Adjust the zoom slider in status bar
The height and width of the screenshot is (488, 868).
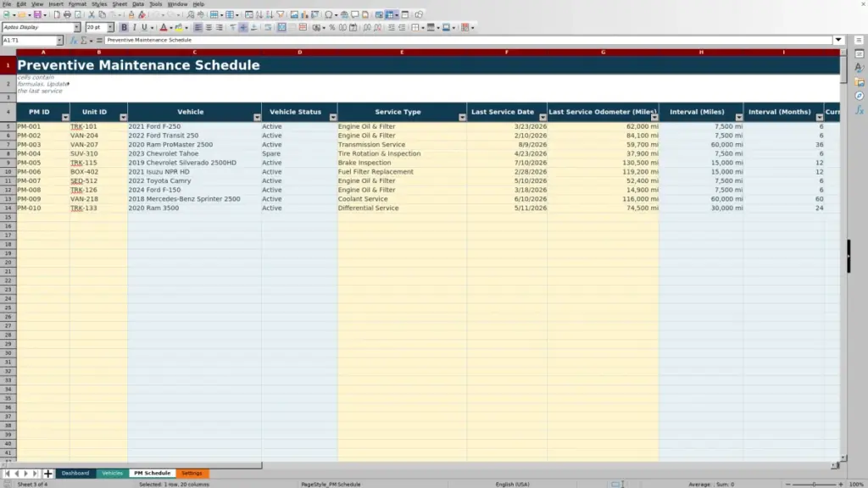click(x=815, y=485)
